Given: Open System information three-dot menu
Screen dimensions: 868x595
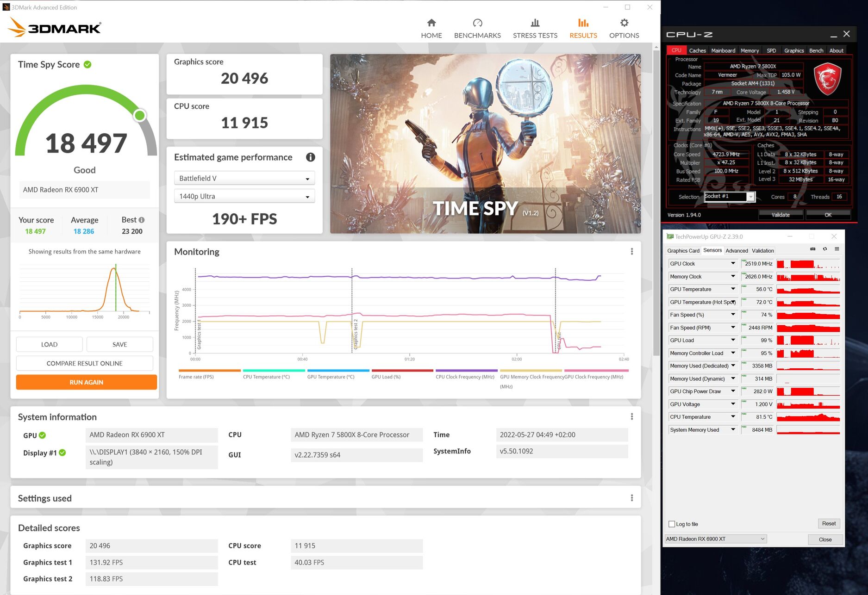Looking at the screenshot, I should pos(631,417).
